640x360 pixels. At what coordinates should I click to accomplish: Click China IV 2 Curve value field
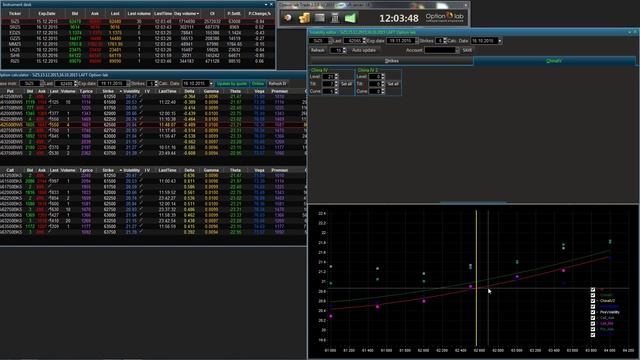375,91
